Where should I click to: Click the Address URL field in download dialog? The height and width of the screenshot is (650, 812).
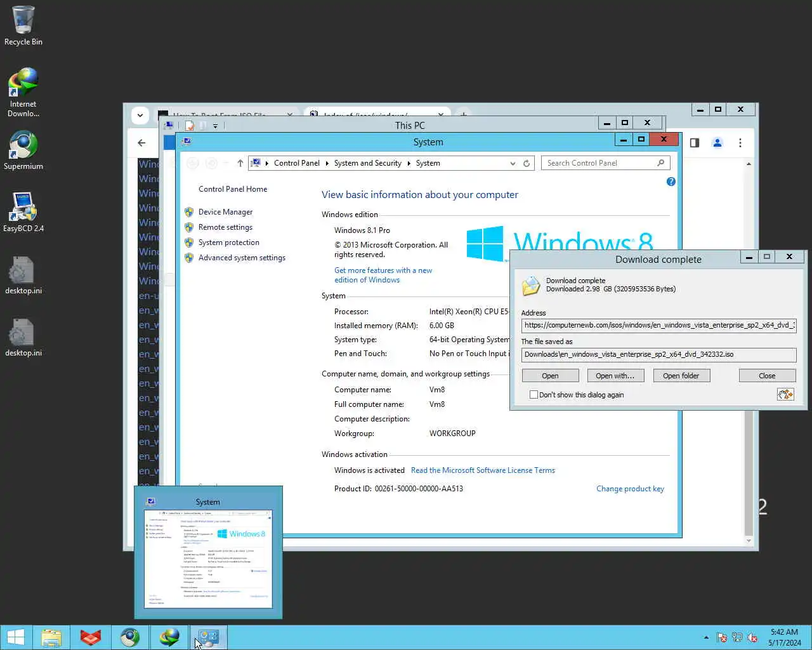pyautogui.click(x=658, y=325)
